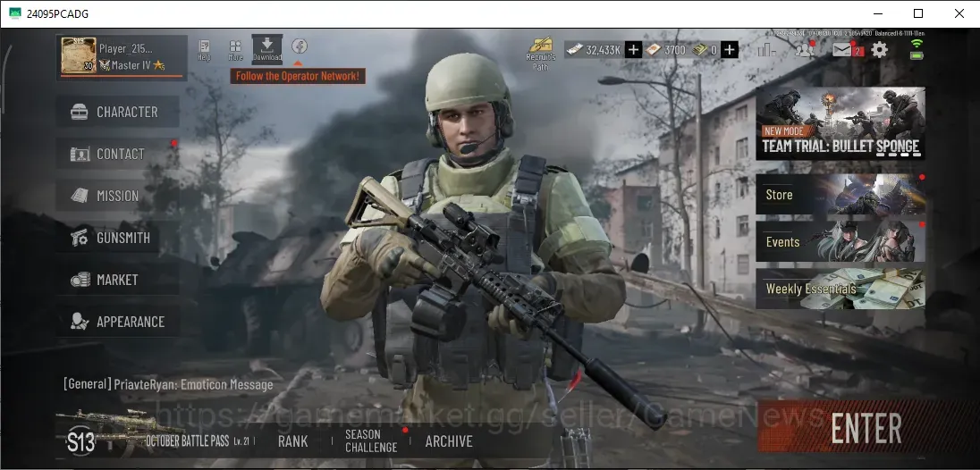The width and height of the screenshot is (980, 470).
Task: Add gold currency with plus next to 0
Action: [x=730, y=50]
